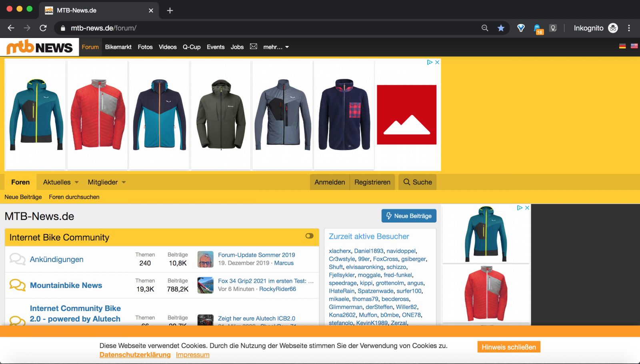The image size is (640, 364).
Task: Open the Mountainbike News forum link
Action: tap(66, 285)
